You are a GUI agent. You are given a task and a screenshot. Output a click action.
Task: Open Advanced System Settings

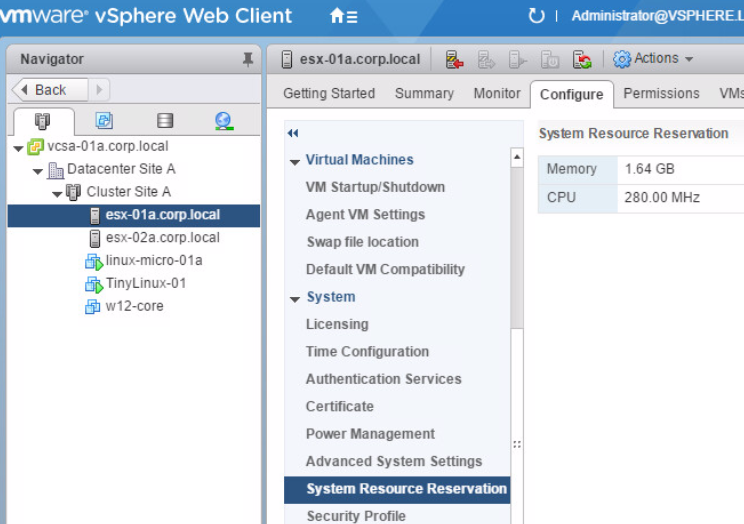(394, 461)
